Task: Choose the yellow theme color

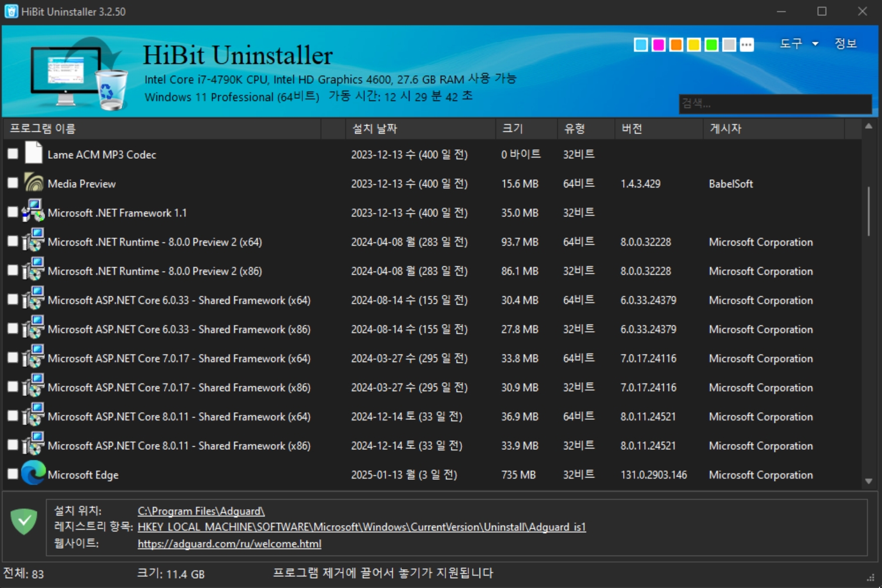Action: 694,45
